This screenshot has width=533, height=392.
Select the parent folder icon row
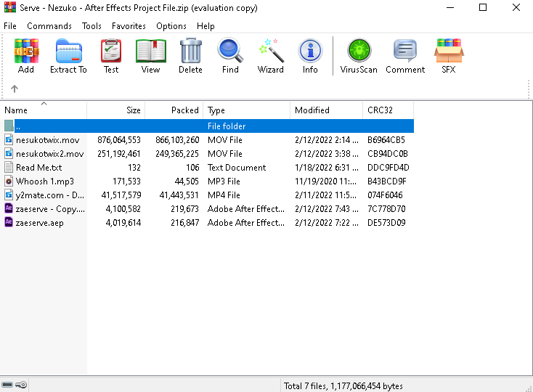coord(9,126)
